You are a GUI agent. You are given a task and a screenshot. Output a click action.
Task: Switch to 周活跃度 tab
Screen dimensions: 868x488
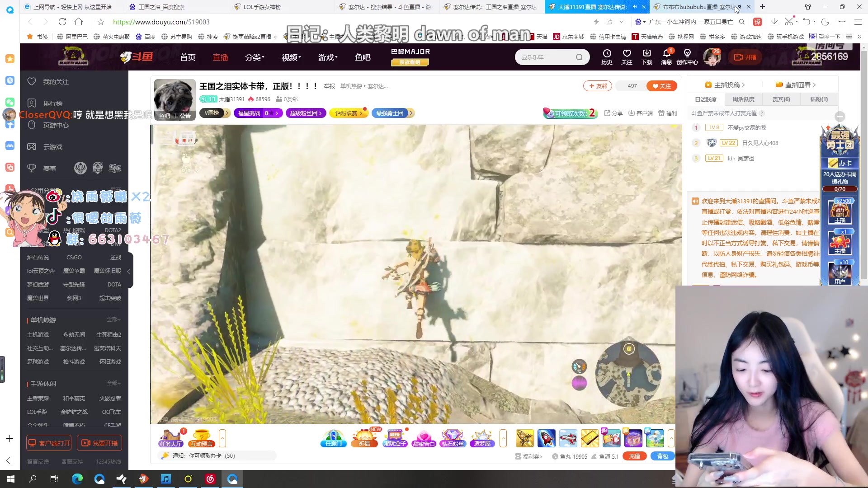743,99
